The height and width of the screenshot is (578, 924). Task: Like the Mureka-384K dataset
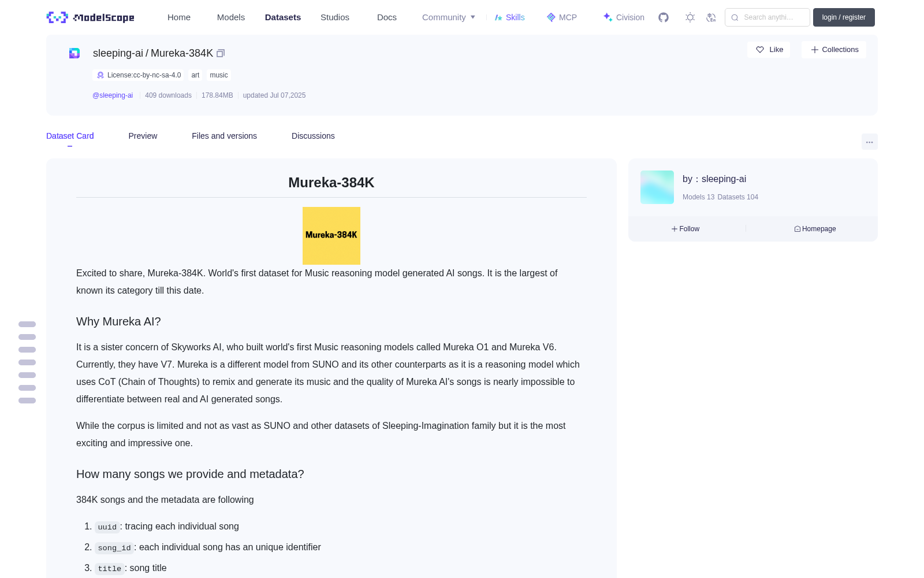769,50
